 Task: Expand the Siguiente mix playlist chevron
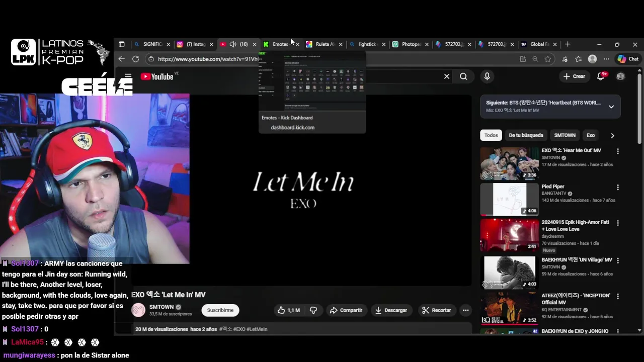[611, 107]
